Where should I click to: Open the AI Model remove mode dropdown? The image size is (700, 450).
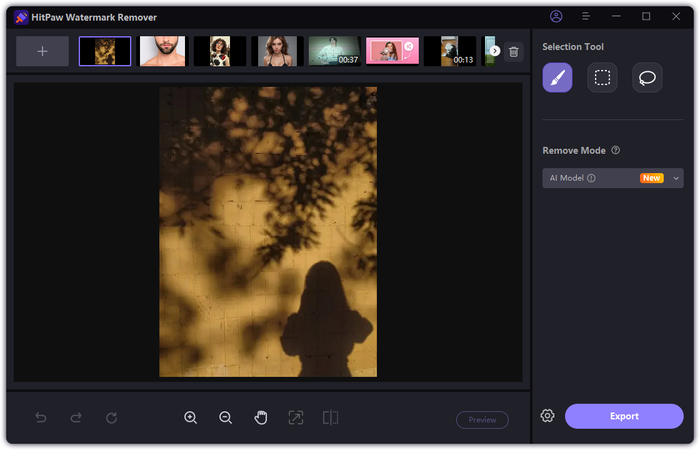coord(612,178)
